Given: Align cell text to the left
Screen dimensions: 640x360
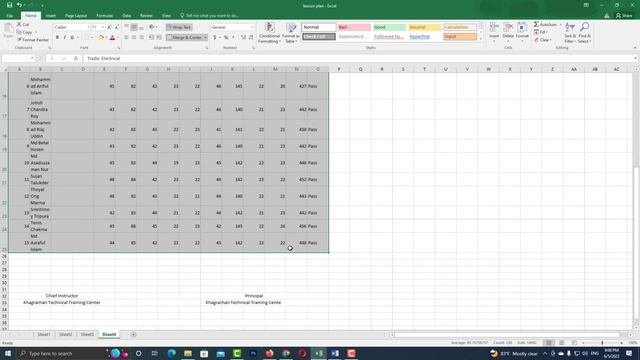Looking at the screenshot, I should coord(127,37).
